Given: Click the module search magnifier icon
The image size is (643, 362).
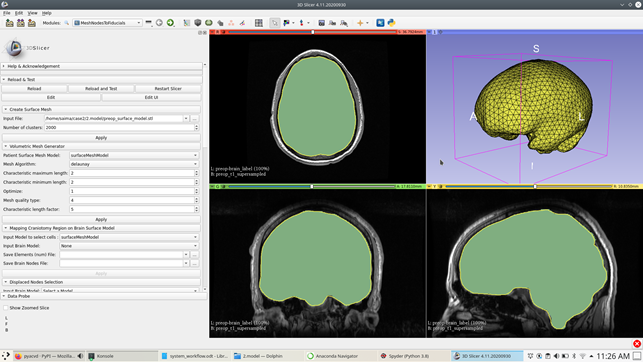Looking at the screenshot, I should [66, 23].
